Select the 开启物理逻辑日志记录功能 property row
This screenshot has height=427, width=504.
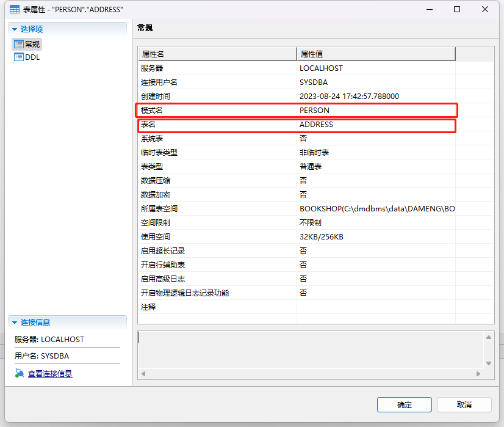316,293
